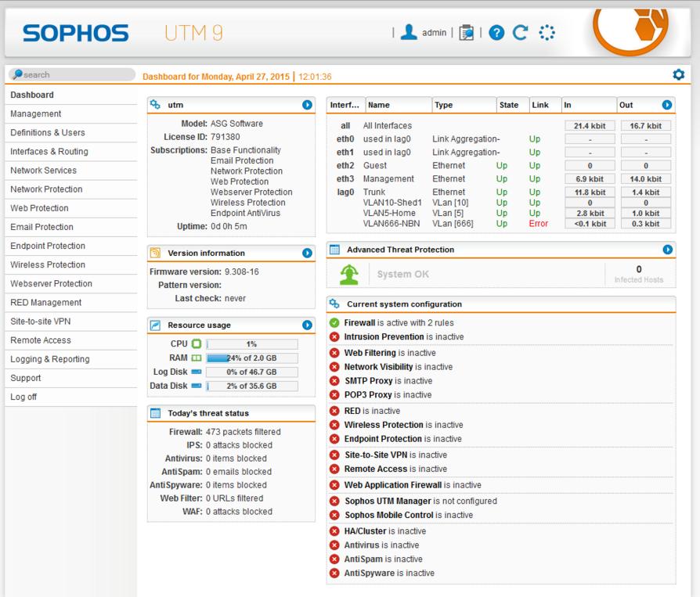Click the Remote Access is inactive link
The height and width of the screenshot is (597, 700).
[x=395, y=469]
